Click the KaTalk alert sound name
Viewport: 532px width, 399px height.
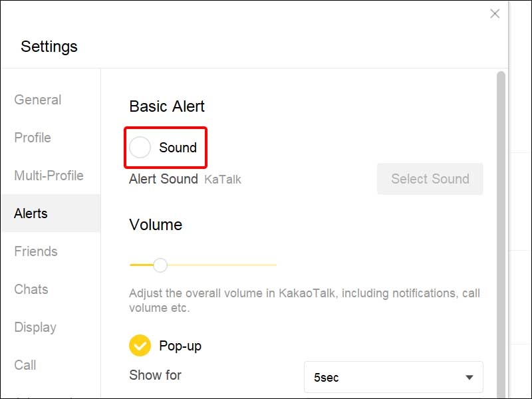223,179
